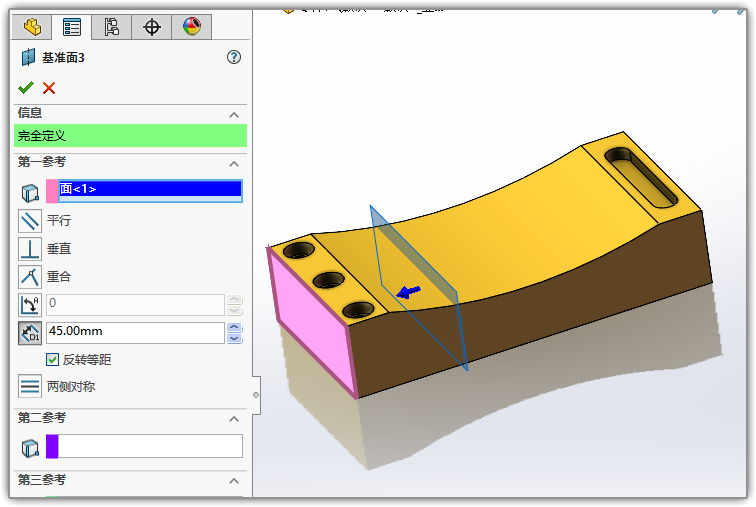Image resolution: width=756 pixels, height=507 pixels.
Task: Click the 45.00mm offset distance field
Action: pyautogui.click(x=135, y=332)
